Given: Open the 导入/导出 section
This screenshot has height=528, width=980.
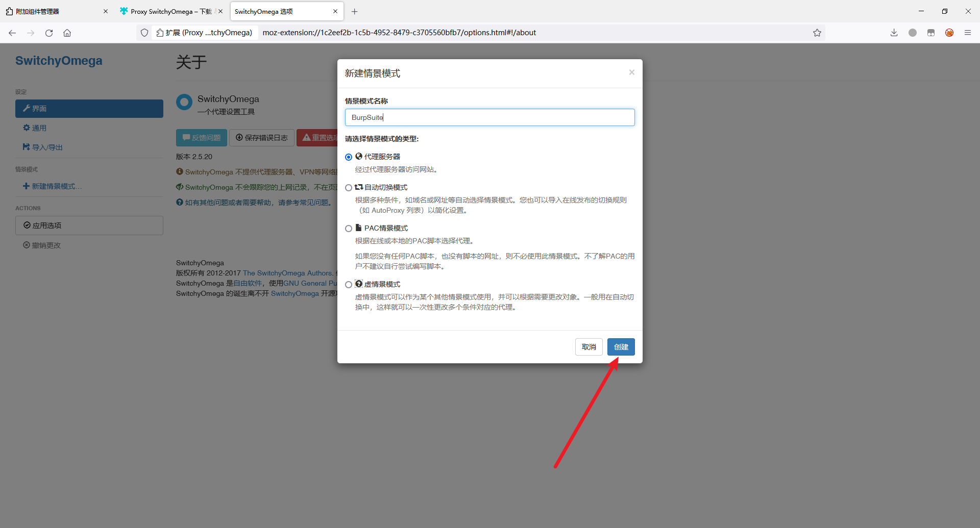Looking at the screenshot, I should 89,147.
